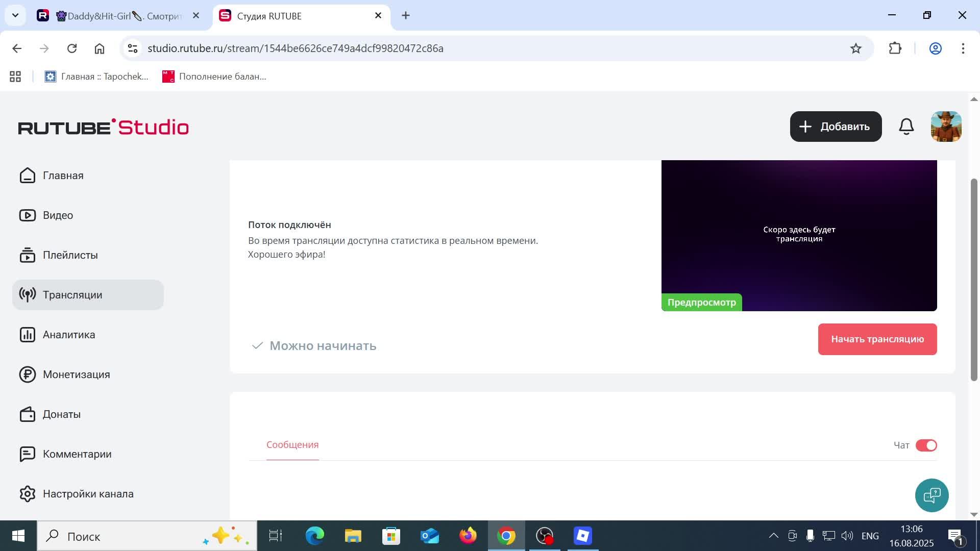The image size is (980, 551).
Task: Select the Видео sidebar icon
Action: [27, 215]
